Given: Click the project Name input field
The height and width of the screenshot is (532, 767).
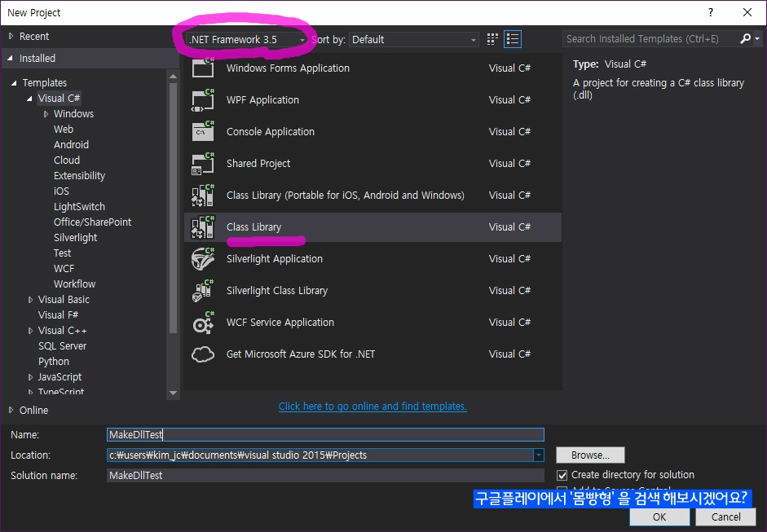Looking at the screenshot, I should click(x=325, y=435).
